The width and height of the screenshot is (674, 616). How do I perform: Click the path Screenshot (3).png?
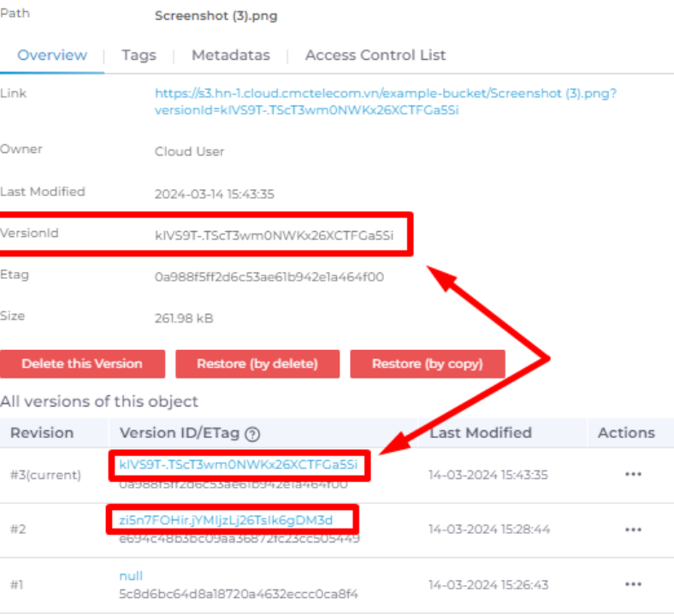click(x=216, y=16)
